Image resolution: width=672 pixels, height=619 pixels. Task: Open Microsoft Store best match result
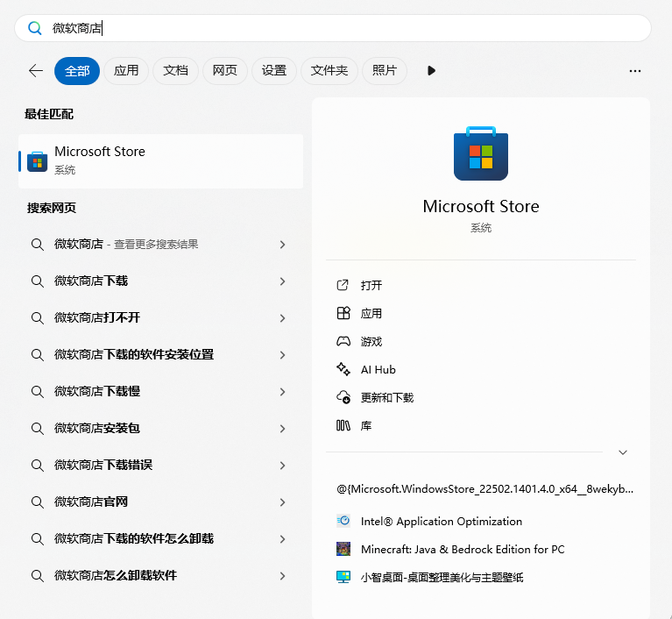[160, 161]
